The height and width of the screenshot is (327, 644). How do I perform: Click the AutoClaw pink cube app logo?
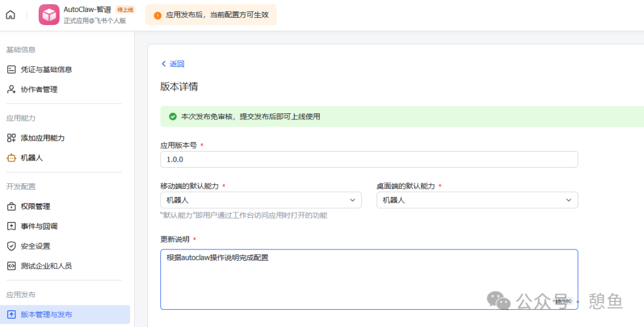click(x=49, y=15)
